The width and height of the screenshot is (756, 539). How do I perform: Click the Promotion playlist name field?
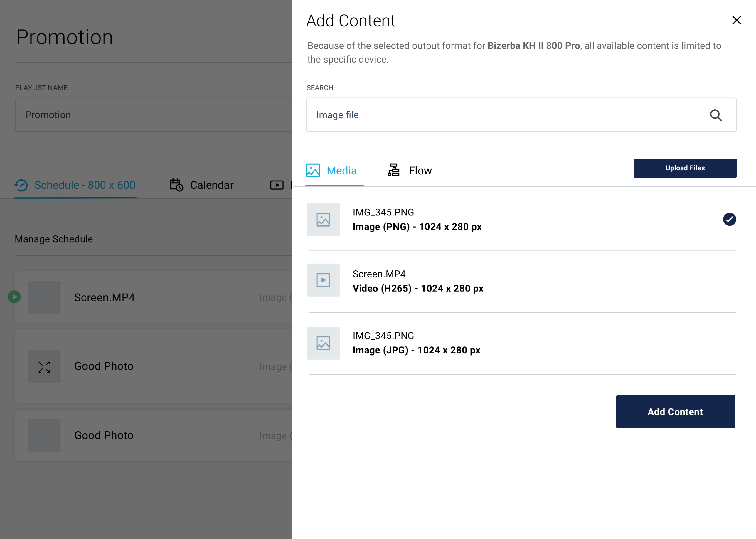pos(154,115)
